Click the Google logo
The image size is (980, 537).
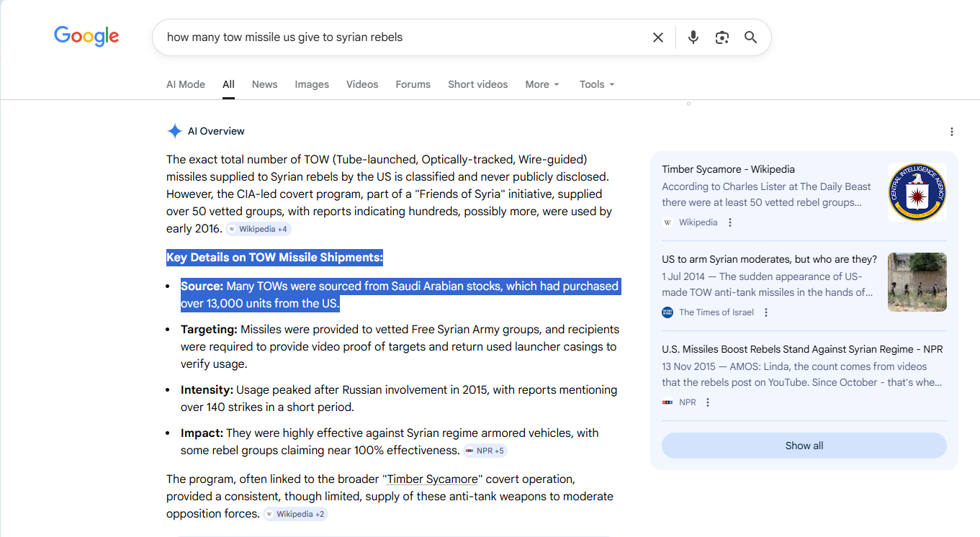click(86, 36)
